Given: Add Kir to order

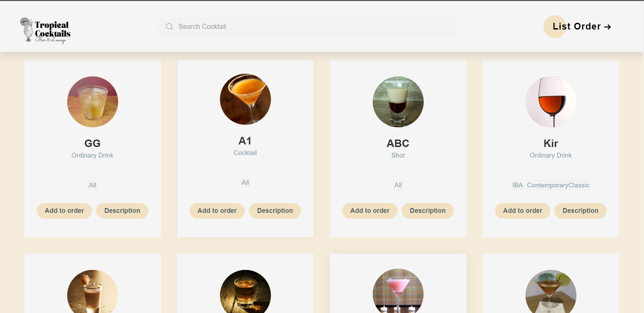Looking at the screenshot, I should point(523,210).
